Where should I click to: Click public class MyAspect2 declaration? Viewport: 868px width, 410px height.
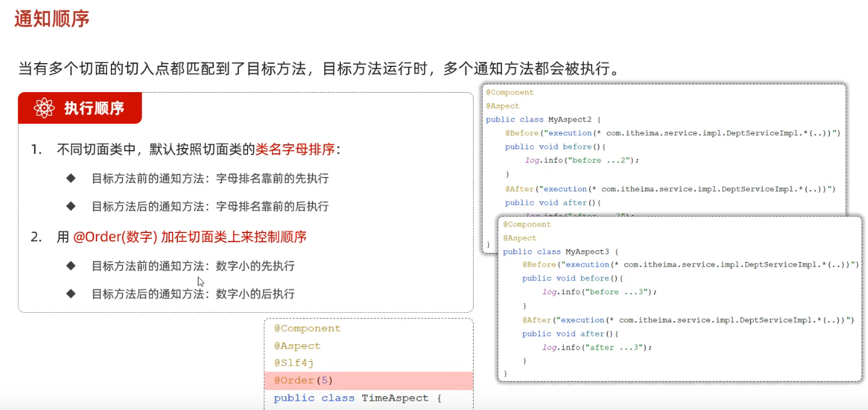543,120
